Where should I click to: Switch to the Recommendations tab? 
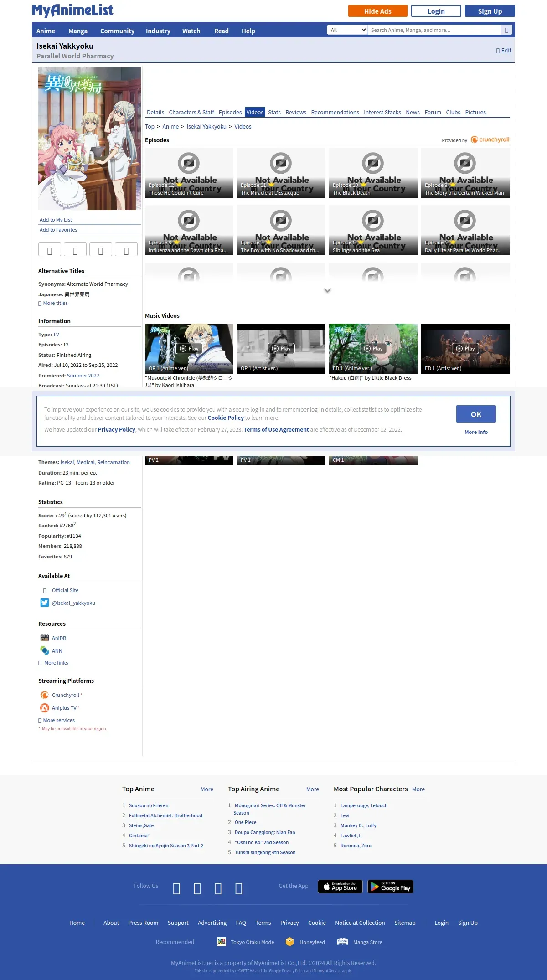[x=335, y=113]
